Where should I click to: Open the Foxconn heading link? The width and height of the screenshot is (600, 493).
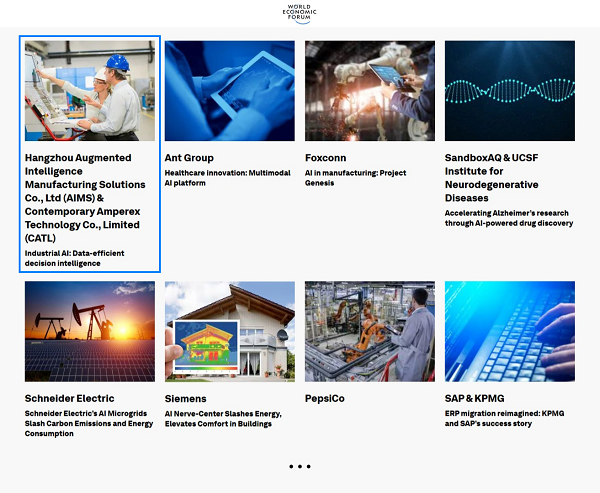(x=326, y=158)
